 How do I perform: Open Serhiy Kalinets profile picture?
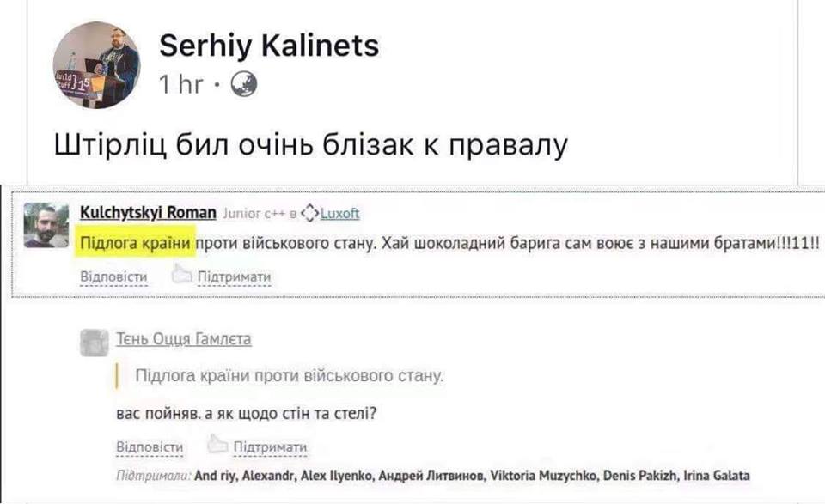[x=95, y=66]
